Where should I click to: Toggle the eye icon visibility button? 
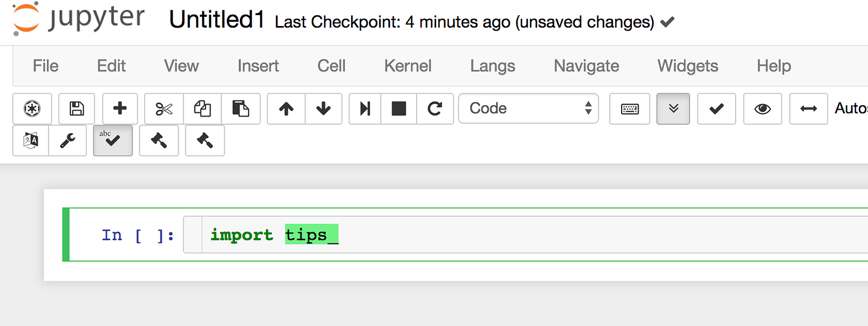[762, 109]
